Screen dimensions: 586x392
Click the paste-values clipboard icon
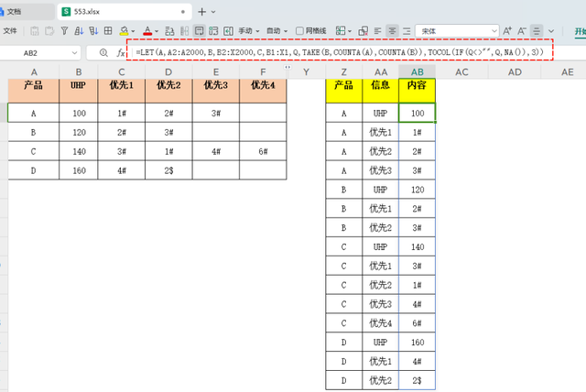[x=35, y=31]
